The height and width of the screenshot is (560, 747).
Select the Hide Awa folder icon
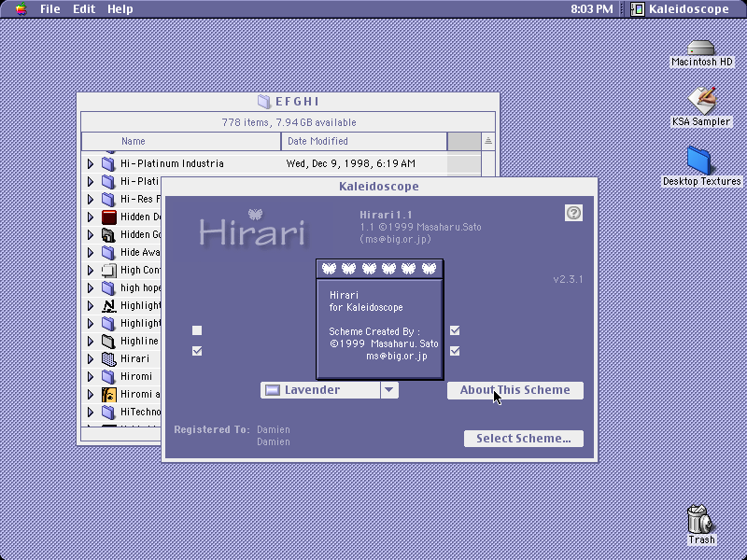tap(108, 252)
